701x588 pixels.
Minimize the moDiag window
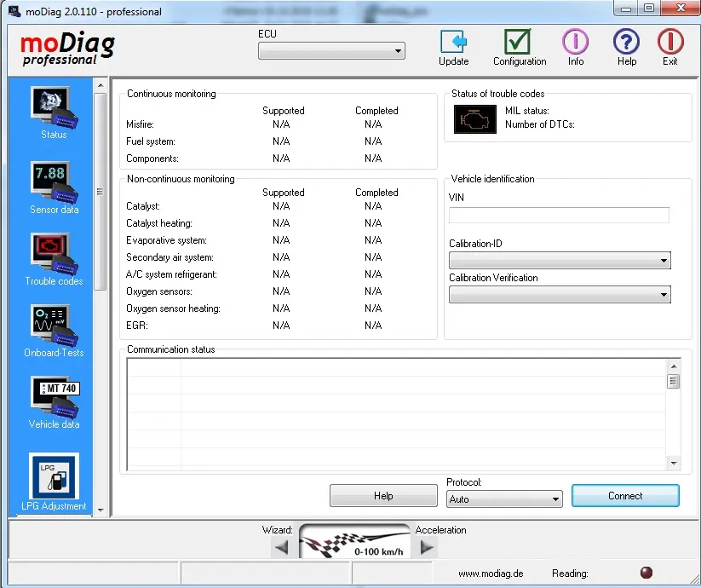pyautogui.click(x=626, y=9)
